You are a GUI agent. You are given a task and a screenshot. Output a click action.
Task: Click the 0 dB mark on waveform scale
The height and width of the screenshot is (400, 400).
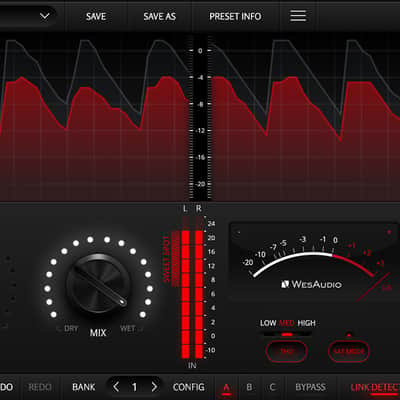[x=200, y=51]
